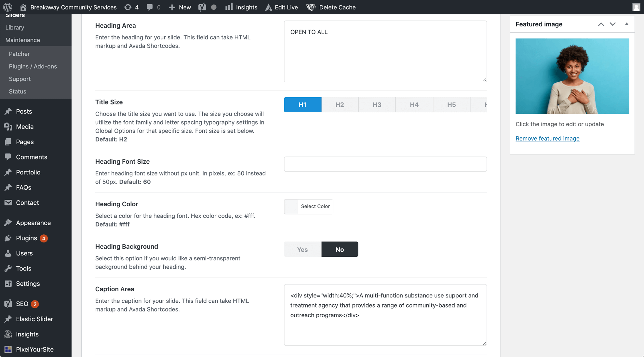Click the Comments bubble icon in sidebar
Viewport: 644px width, 357px height.
(8, 157)
